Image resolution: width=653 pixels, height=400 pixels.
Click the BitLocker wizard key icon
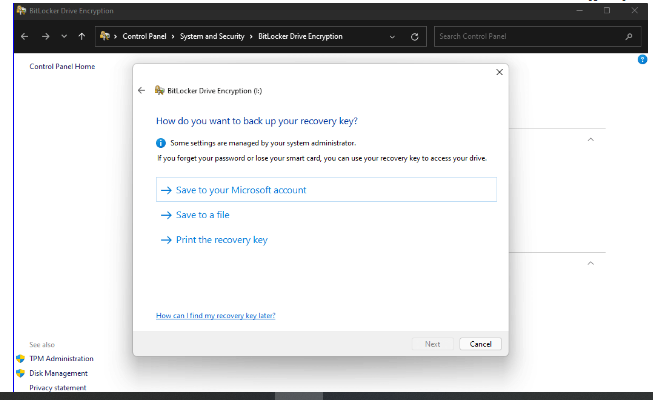tap(160, 90)
